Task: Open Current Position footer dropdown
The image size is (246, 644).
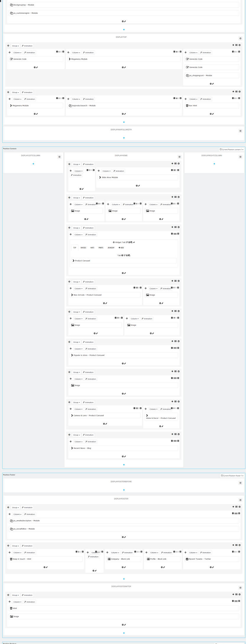Action: click(232, 476)
